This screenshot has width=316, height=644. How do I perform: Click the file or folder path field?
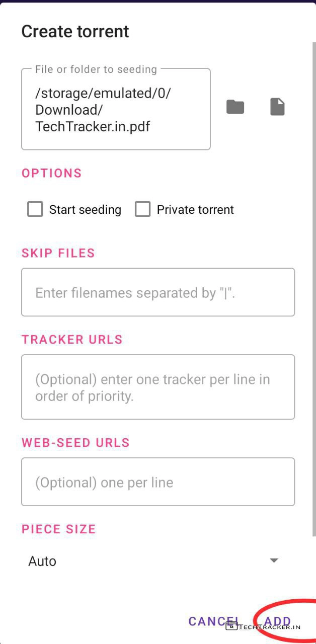point(116,110)
